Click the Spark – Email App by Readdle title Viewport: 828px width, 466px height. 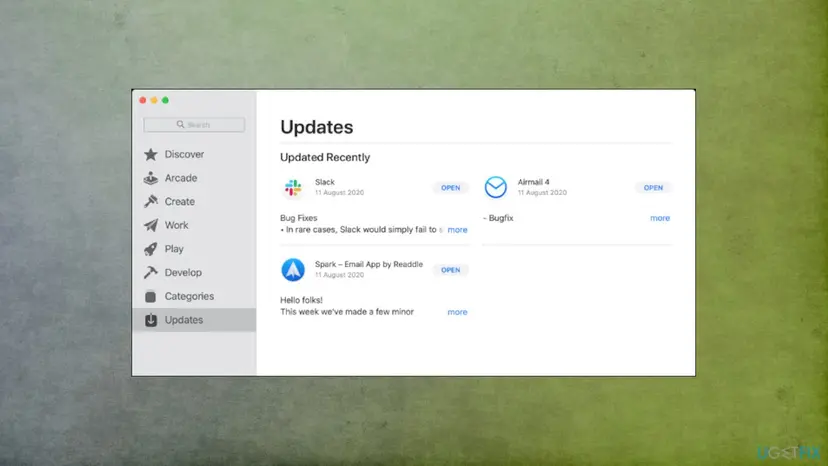click(369, 264)
